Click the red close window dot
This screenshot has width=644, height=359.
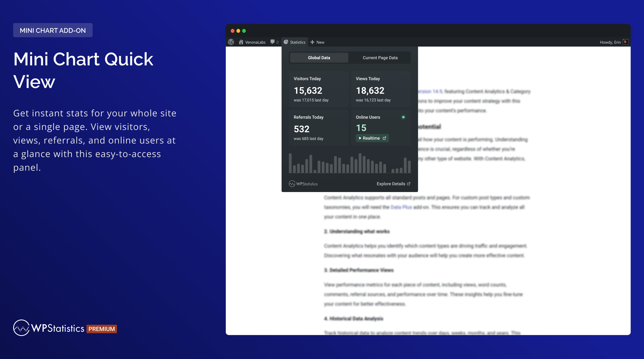coord(232,31)
